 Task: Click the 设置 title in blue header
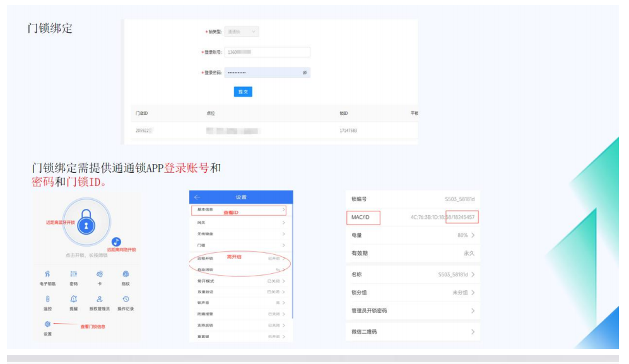[241, 197]
